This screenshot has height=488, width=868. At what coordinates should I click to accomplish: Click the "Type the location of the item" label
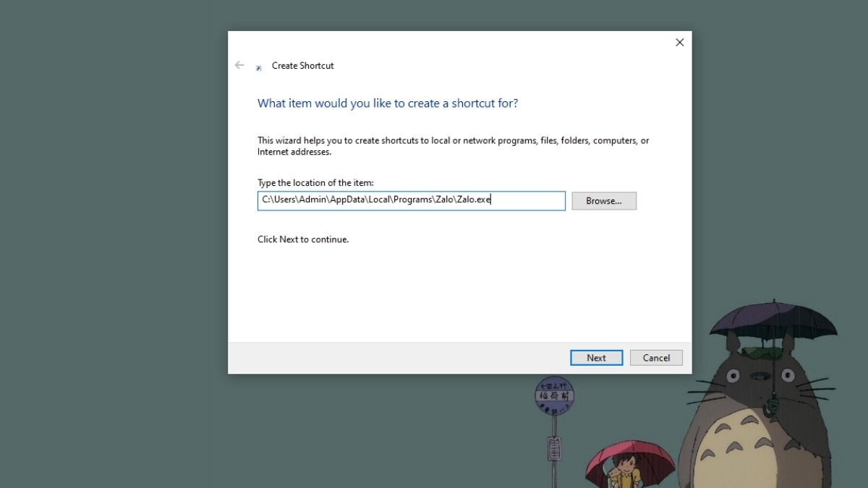(x=315, y=183)
